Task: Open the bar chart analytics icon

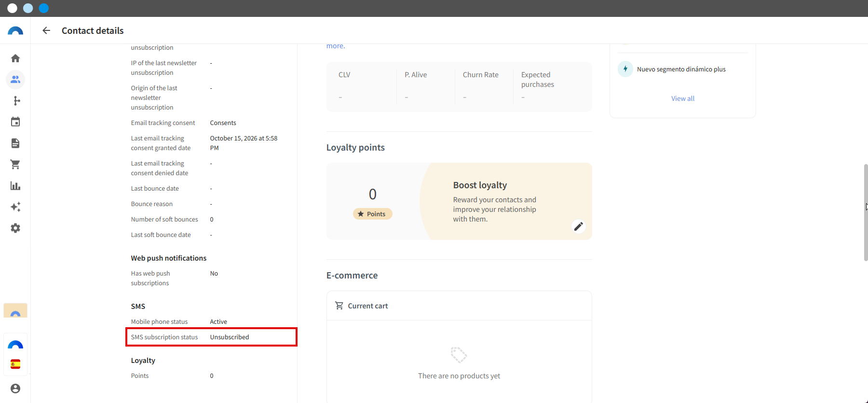Action: pos(15,186)
